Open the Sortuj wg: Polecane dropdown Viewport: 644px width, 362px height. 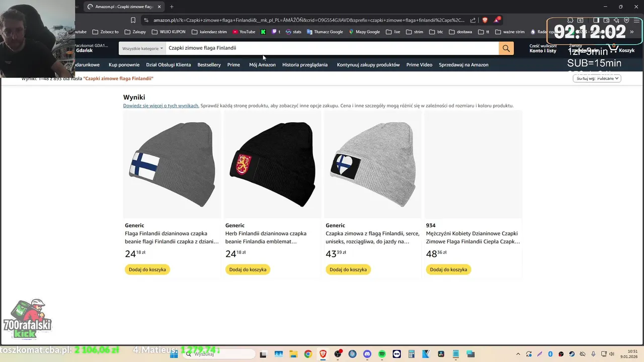(x=597, y=78)
